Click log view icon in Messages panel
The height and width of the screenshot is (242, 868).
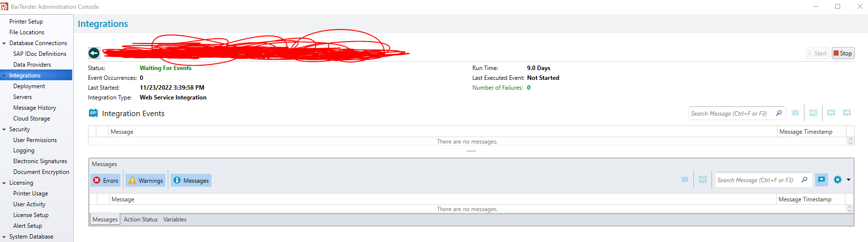click(703, 180)
